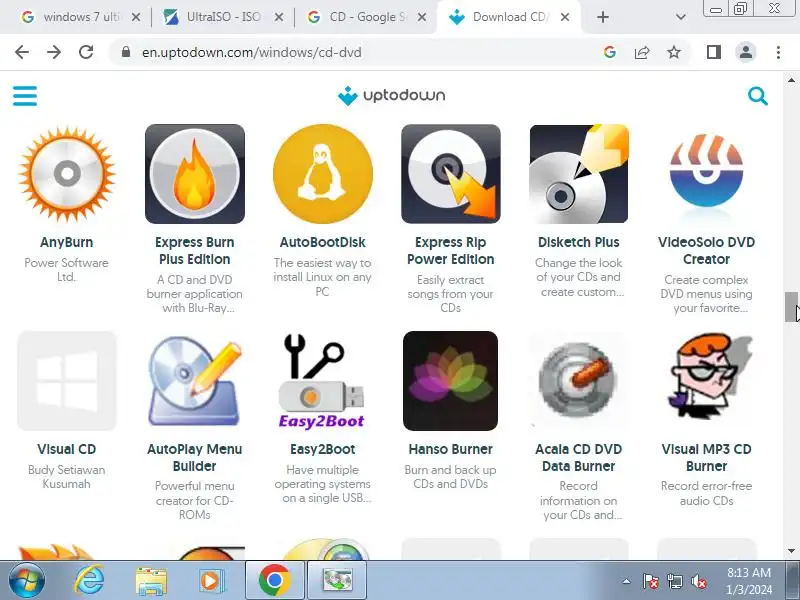The image size is (800, 600).
Task: Open Chrome three-dot menu
Action: click(x=778, y=52)
